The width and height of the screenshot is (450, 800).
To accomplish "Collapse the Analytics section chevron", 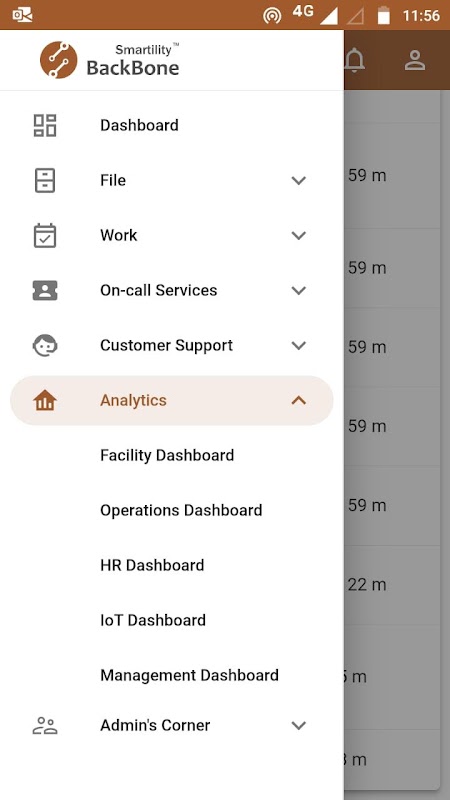I will pos(298,401).
